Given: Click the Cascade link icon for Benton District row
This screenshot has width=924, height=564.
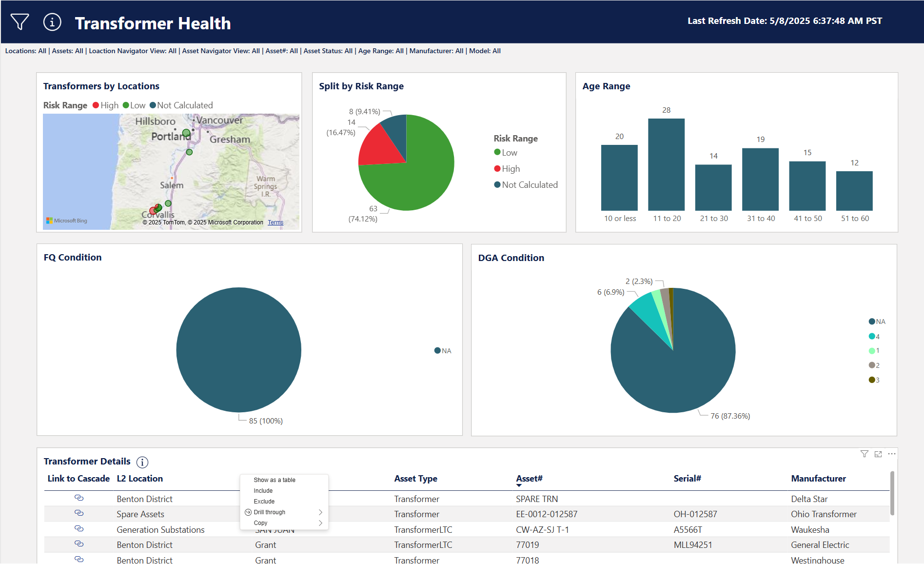Looking at the screenshot, I should [x=79, y=498].
